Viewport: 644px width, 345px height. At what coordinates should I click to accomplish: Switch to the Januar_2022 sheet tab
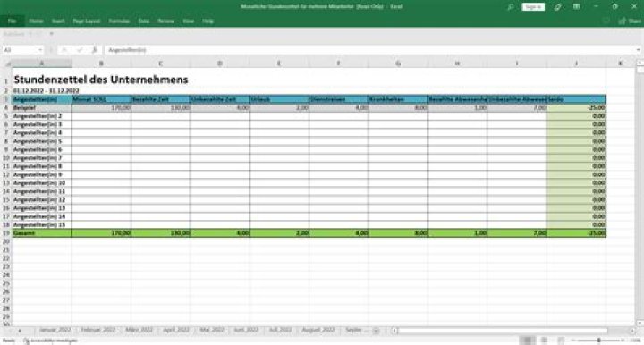[55, 330]
